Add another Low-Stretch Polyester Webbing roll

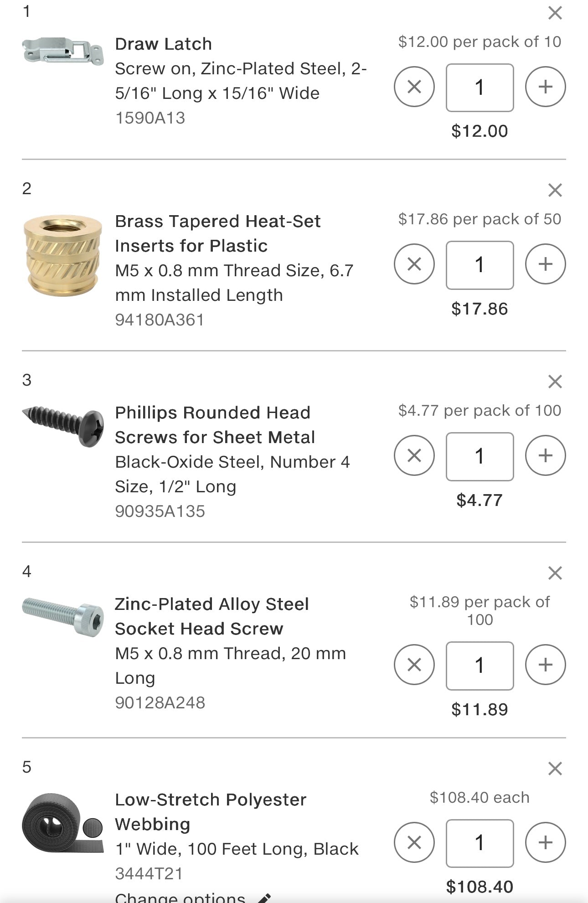(545, 842)
